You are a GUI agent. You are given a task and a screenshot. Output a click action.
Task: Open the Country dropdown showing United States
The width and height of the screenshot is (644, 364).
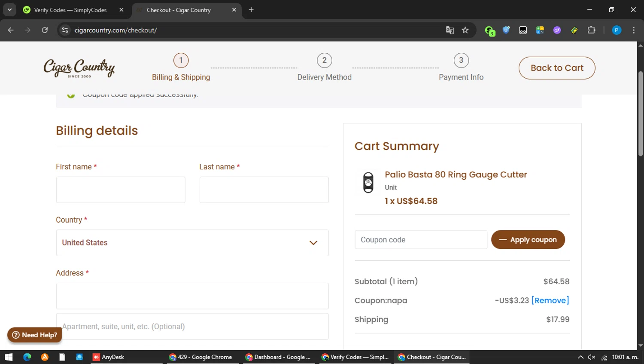[x=192, y=243]
